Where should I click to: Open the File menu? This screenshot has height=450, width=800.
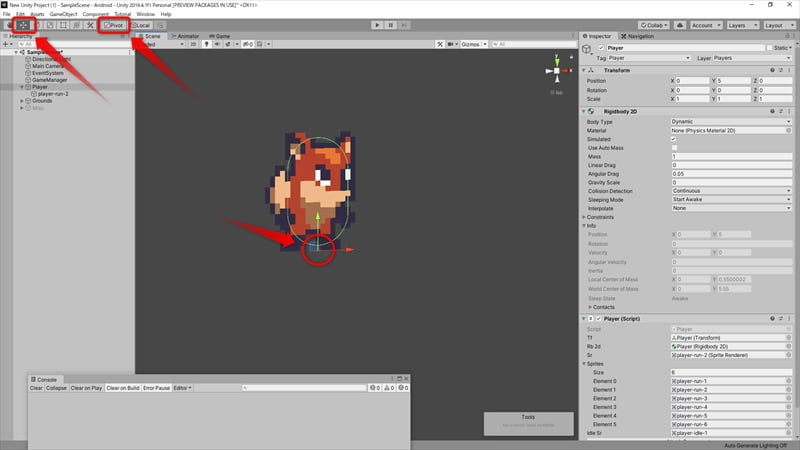(x=7, y=14)
